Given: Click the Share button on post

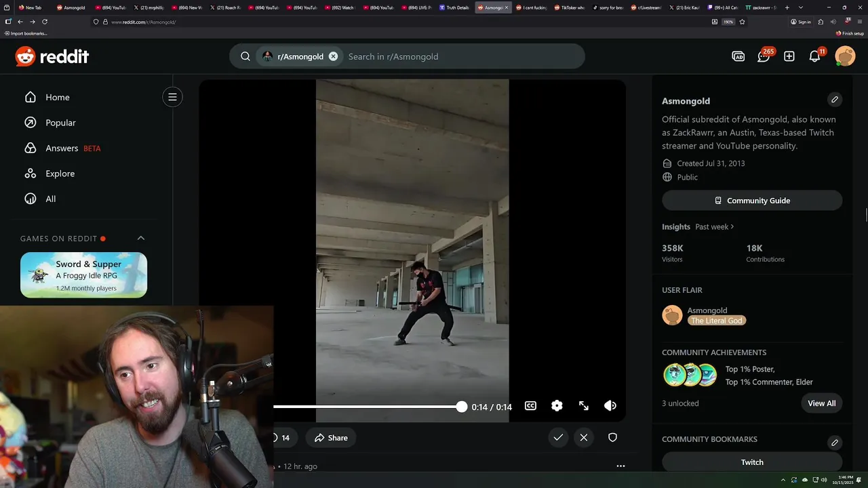Looking at the screenshot, I should 331,438.
